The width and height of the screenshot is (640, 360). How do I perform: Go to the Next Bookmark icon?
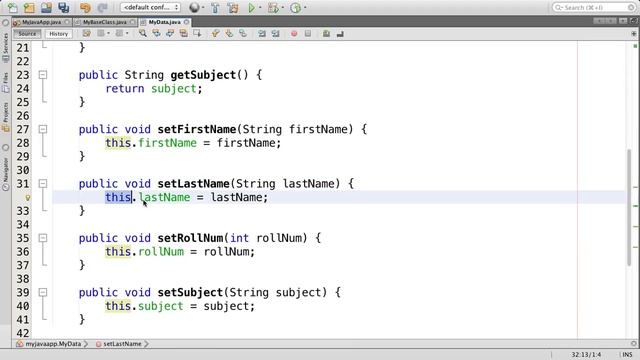pyautogui.click(x=229, y=33)
